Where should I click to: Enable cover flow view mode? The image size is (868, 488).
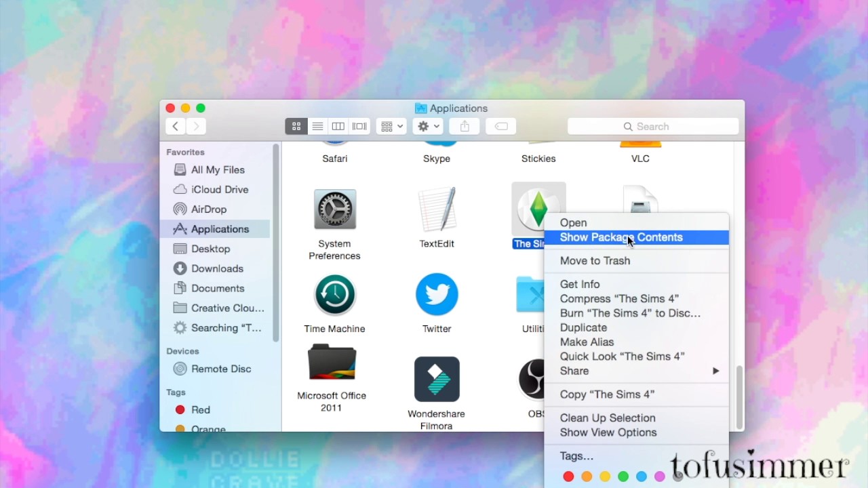pos(359,126)
